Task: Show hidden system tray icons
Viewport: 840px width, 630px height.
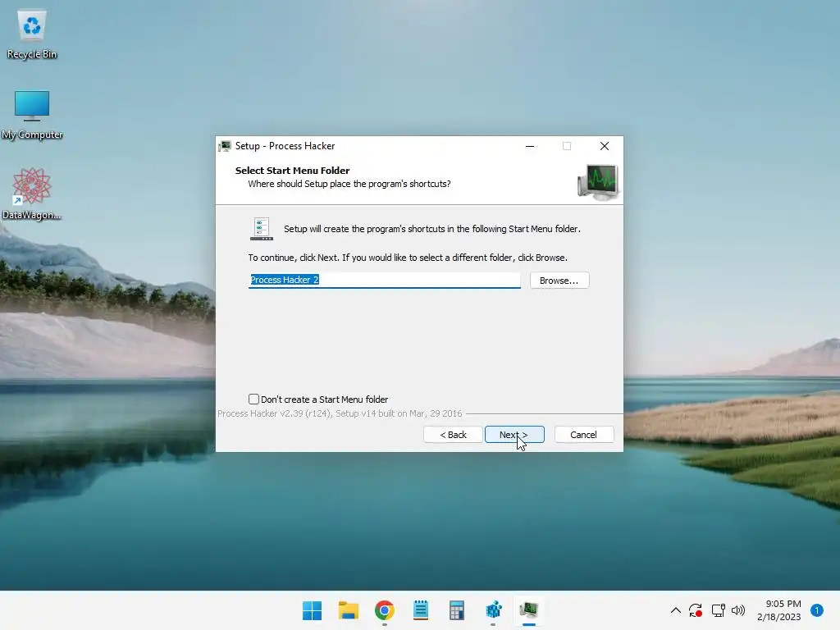Action: tap(676, 610)
